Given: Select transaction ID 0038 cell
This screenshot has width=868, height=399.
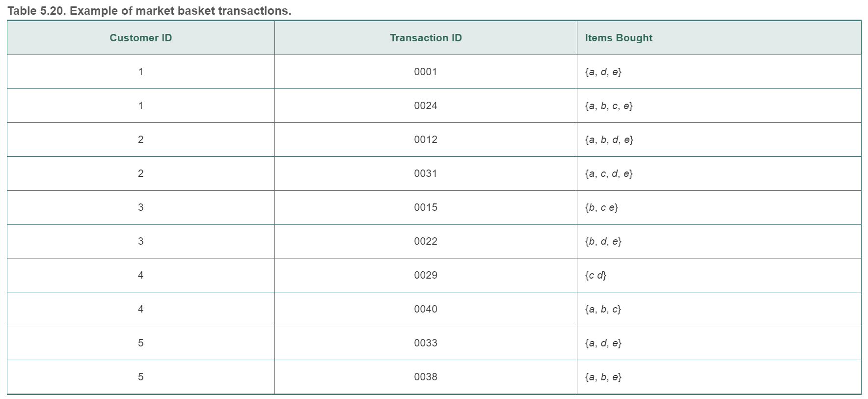Looking at the screenshot, I should click(426, 377).
